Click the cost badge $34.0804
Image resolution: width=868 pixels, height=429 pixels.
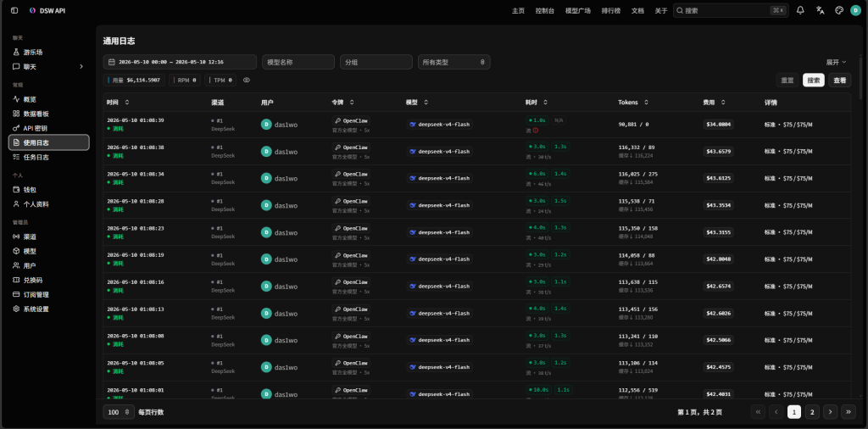(x=719, y=125)
